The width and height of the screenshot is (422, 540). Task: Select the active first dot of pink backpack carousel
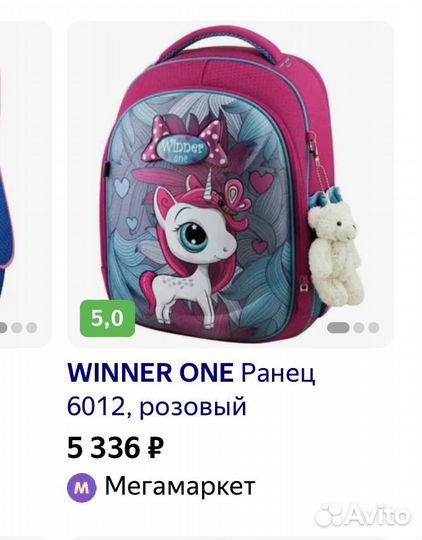pyautogui.click(x=338, y=328)
